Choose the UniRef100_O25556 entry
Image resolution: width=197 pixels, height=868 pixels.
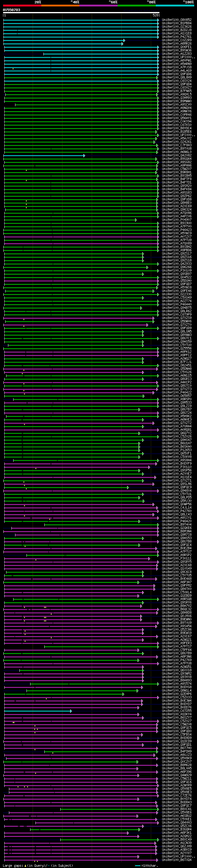coord(177,349)
